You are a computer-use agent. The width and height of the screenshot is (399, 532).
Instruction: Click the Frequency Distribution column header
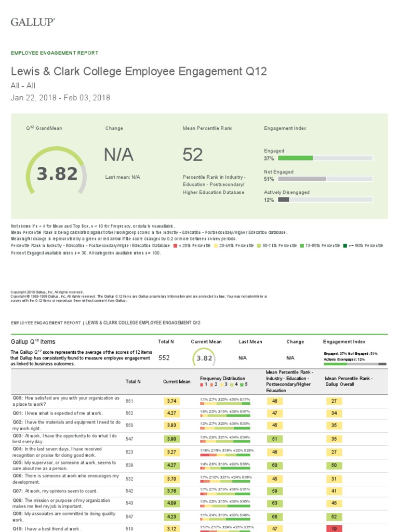pyautogui.click(x=222, y=378)
